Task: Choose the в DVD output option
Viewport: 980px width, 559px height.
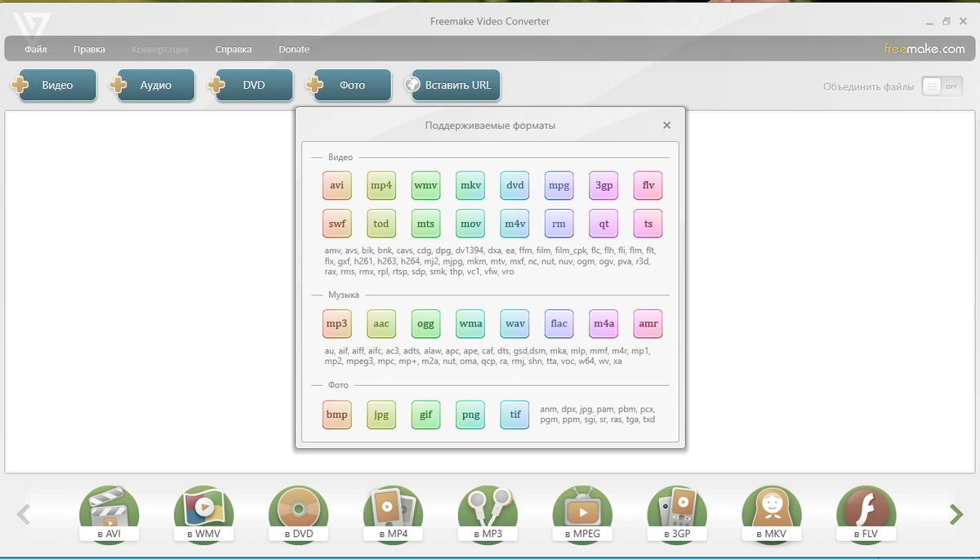Action: [298, 514]
